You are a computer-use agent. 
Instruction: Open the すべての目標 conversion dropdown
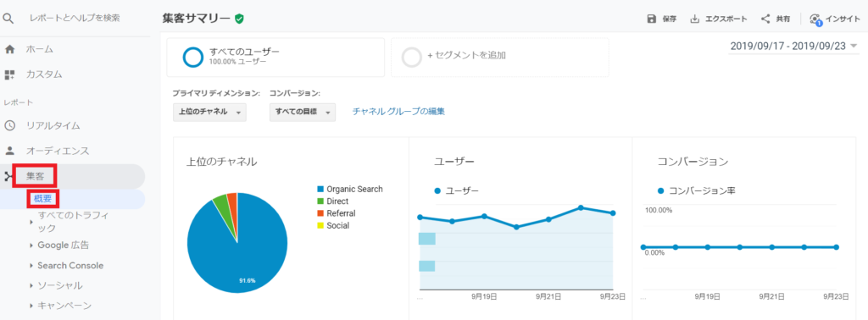point(303,112)
